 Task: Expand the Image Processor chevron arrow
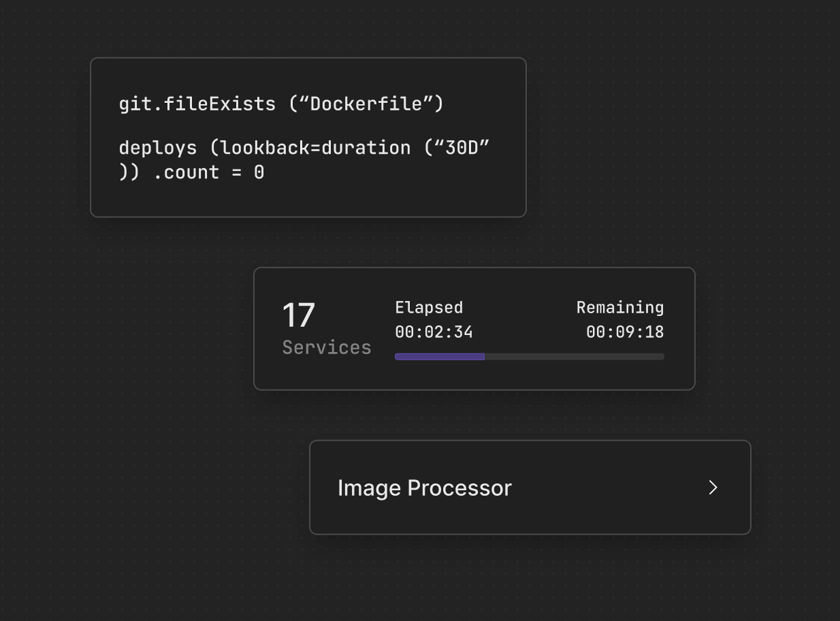[713, 488]
